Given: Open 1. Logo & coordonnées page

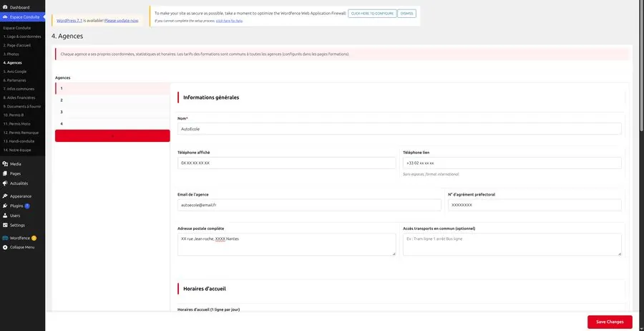Looking at the screenshot, I should point(22,37).
